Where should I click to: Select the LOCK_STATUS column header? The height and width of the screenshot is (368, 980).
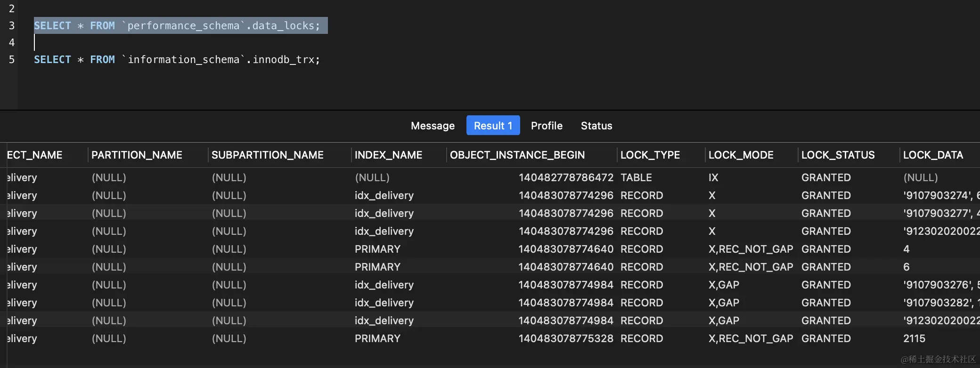point(838,155)
